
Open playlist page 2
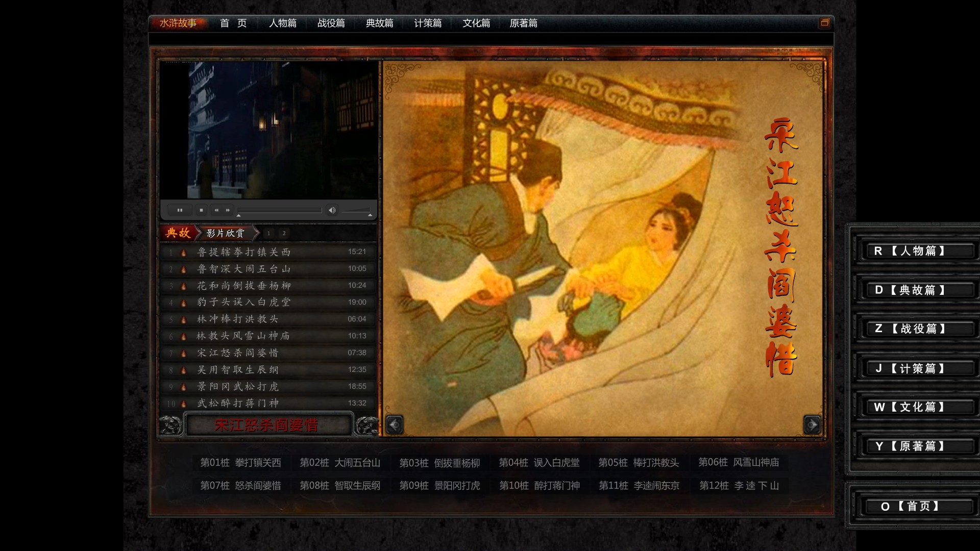[284, 233]
